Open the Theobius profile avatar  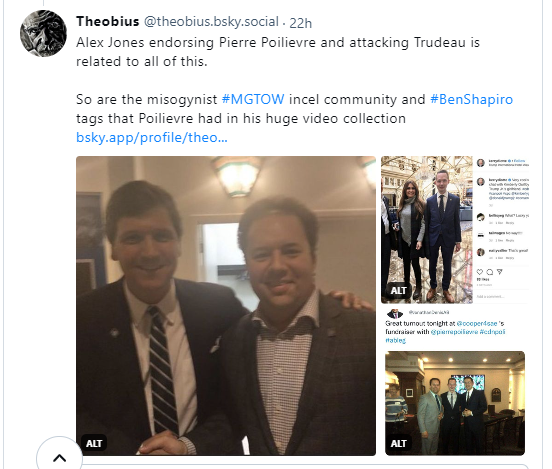pos(43,33)
